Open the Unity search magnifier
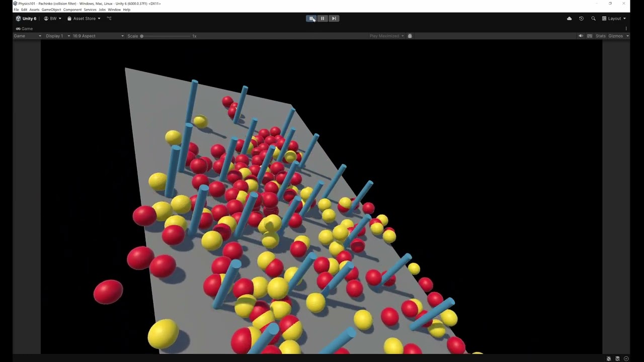Image resolution: width=644 pixels, height=362 pixels. [593, 19]
